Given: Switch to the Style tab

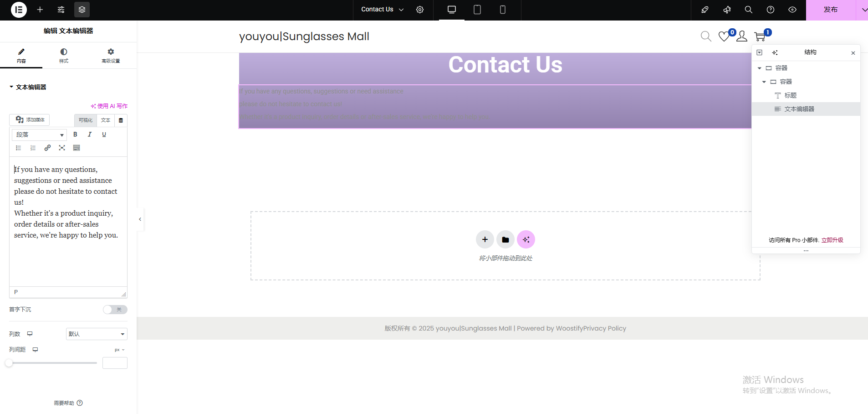Looking at the screenshot, I should [63, 56].
